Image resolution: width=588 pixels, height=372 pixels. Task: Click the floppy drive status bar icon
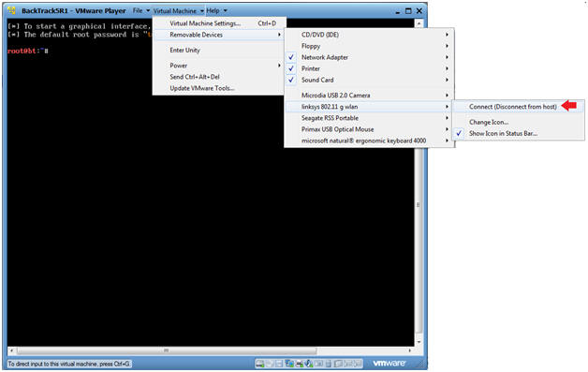(x=279, y=364)
